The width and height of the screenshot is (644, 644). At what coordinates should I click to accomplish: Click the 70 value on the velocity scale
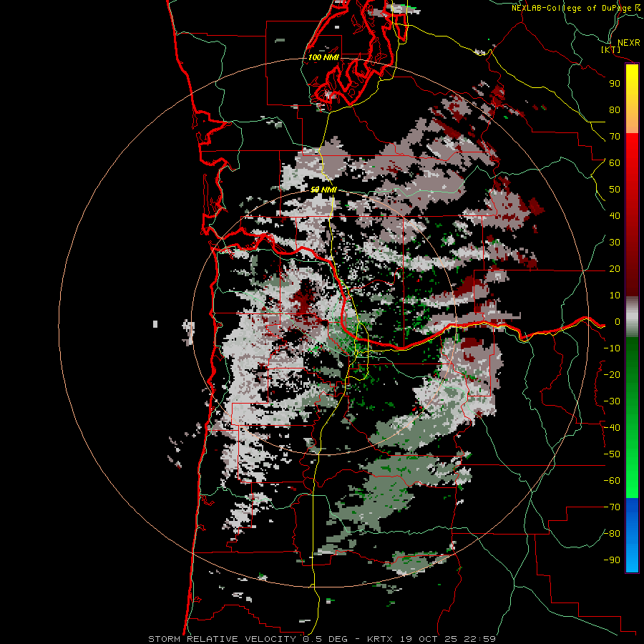pos(615,137)
